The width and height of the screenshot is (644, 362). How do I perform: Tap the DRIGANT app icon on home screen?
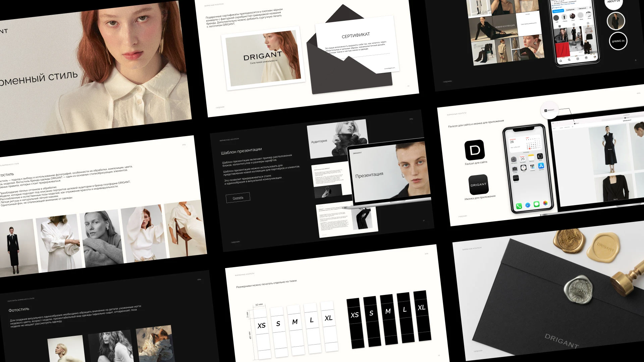pyautogui.click(x=516, y=178)
